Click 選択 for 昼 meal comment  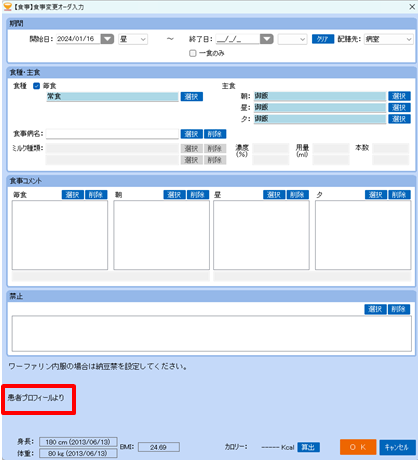274,195
